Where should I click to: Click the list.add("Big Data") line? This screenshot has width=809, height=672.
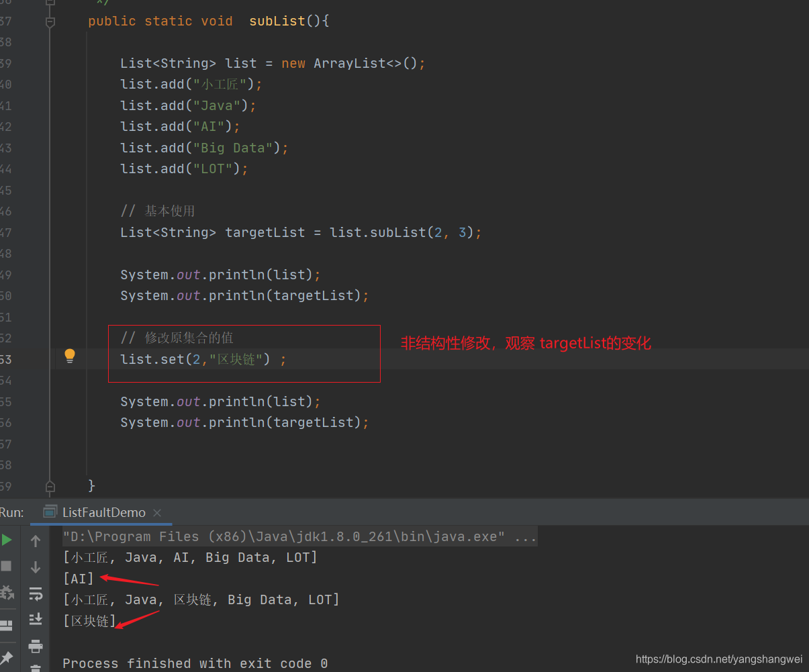point(205,148)
